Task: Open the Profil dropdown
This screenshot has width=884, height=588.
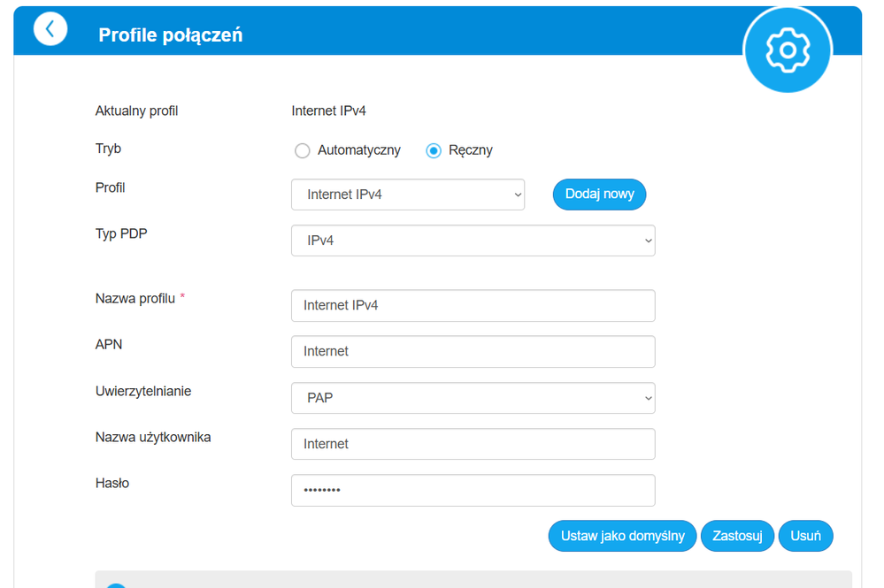Action: [407, 195]
